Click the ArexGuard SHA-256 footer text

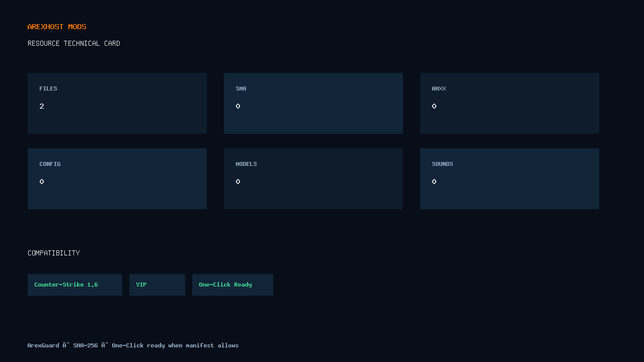tap(133, 345)
